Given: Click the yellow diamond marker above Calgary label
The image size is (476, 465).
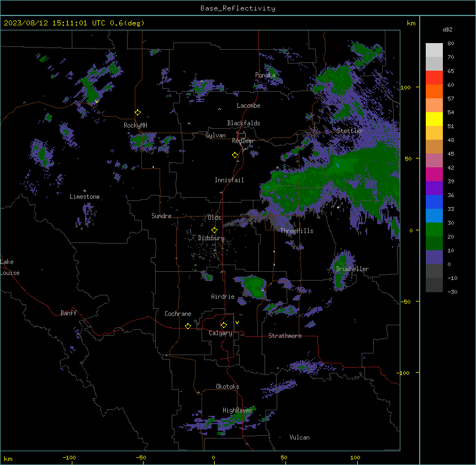Looking at the screenshot, I should pos(224,325).
